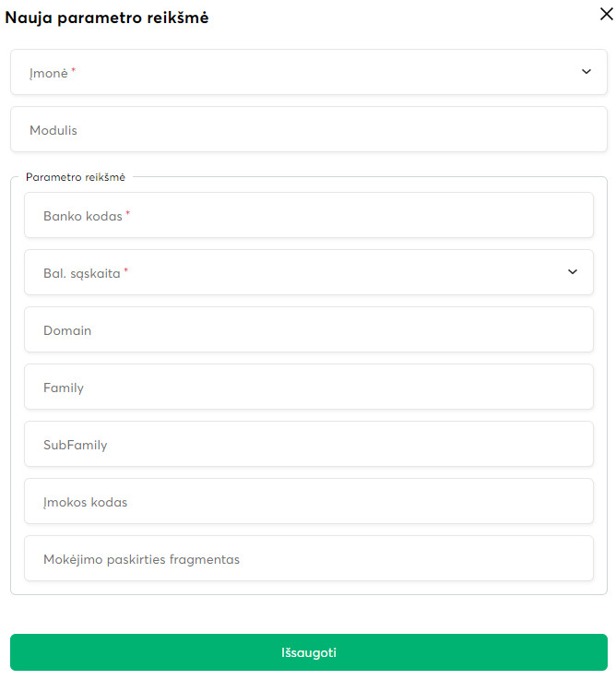Screen dimensions: 616x680
Task: Click the Nauja parametro reikšmė heading
Action: 107,18
